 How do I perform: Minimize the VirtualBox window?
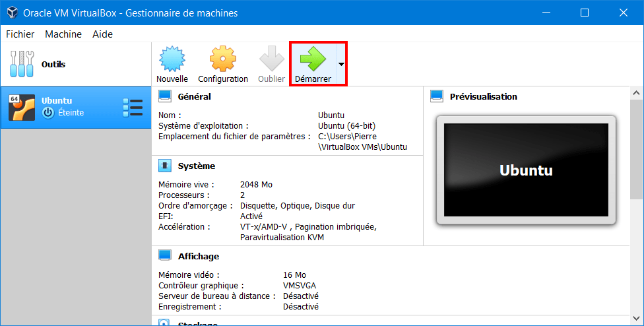[546, 13]
